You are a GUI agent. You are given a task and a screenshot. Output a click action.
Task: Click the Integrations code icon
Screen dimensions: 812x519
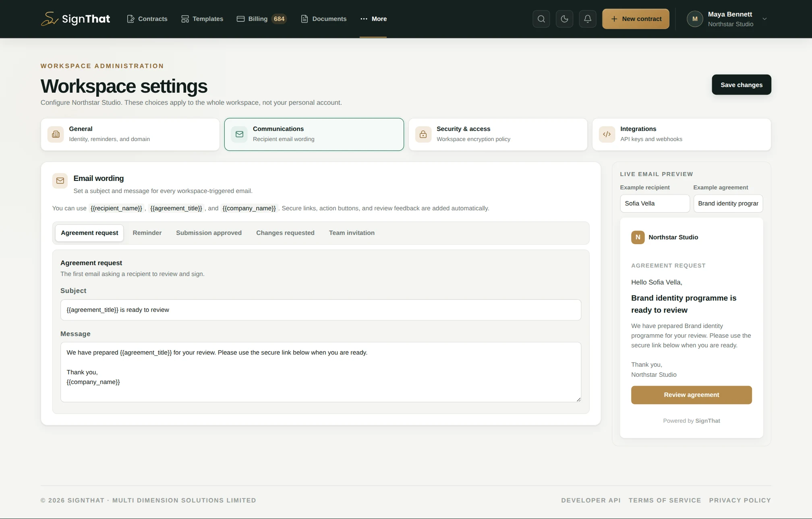point(607,134)
